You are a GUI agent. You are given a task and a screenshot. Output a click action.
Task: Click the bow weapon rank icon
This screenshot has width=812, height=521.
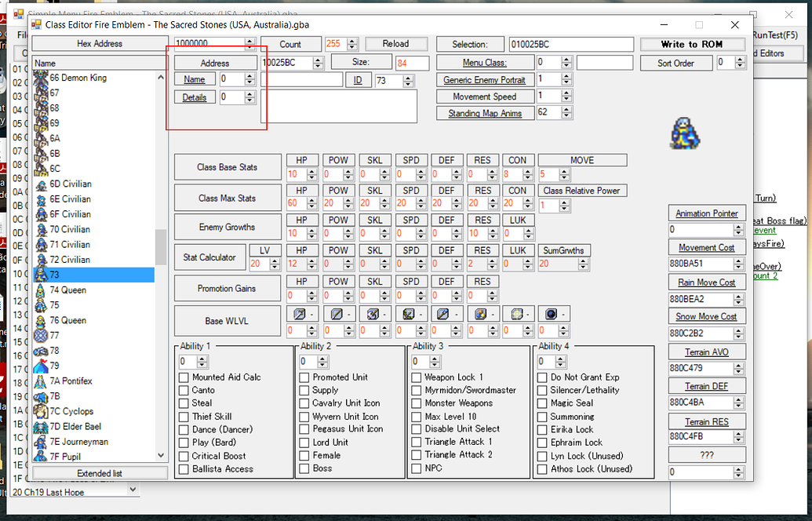(x=408, y=313)
